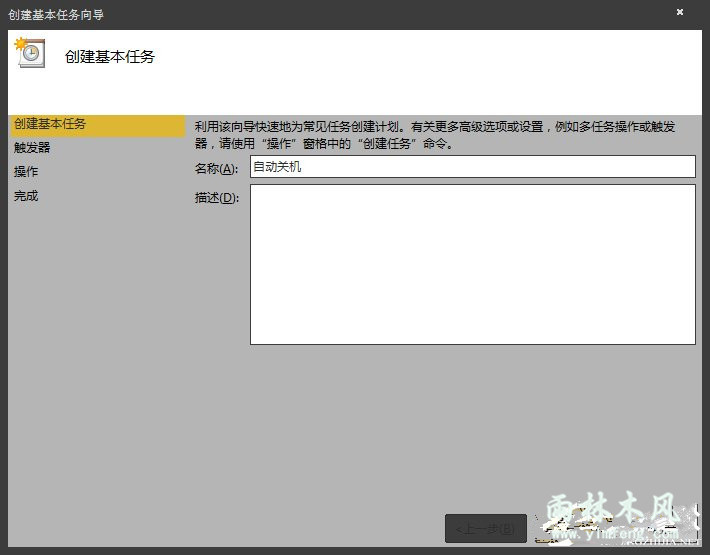Click the wizard instructions text starting 利用该向导

coord(435,135)
